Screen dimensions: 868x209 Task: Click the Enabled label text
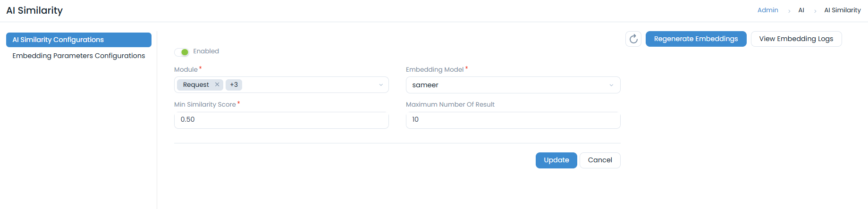click(x=206, y=51)
